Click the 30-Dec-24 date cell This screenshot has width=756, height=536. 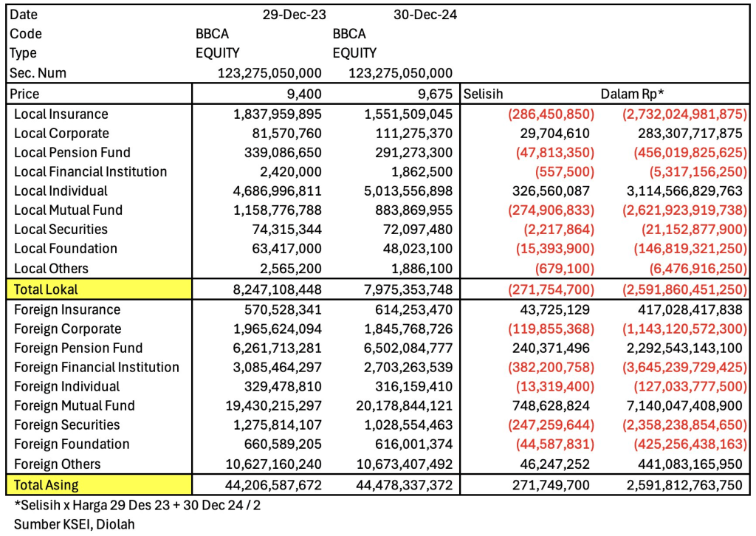point(426,14)
